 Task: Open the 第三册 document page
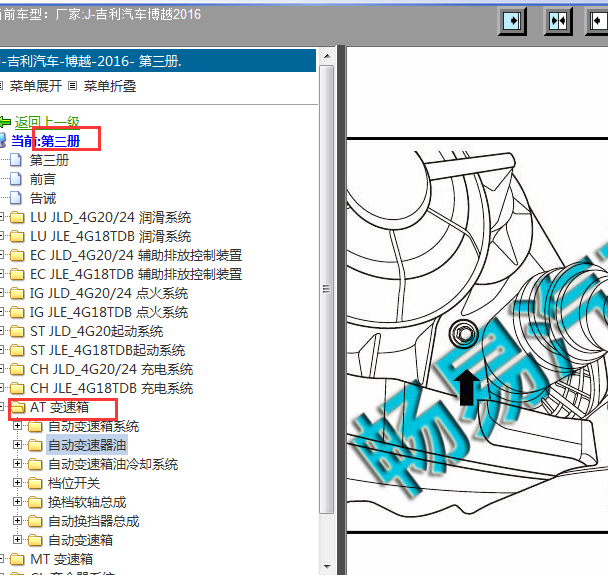click(x=49, y=160)
